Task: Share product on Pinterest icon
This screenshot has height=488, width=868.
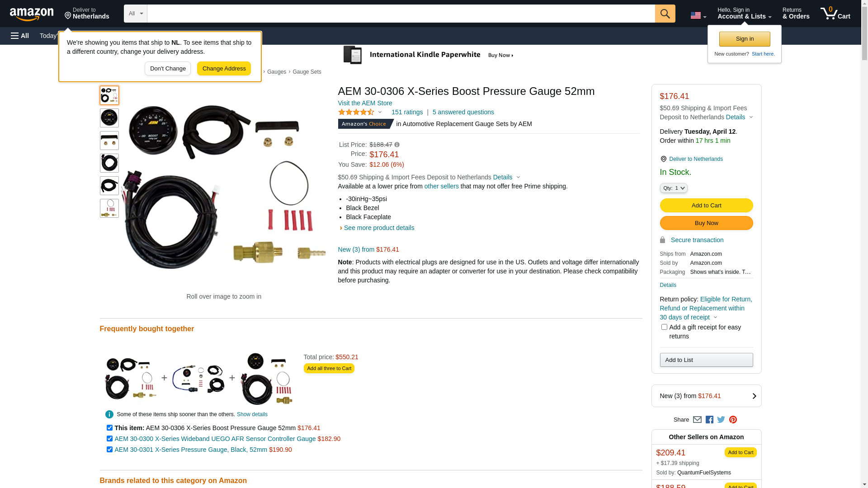Action: point(733,420)
